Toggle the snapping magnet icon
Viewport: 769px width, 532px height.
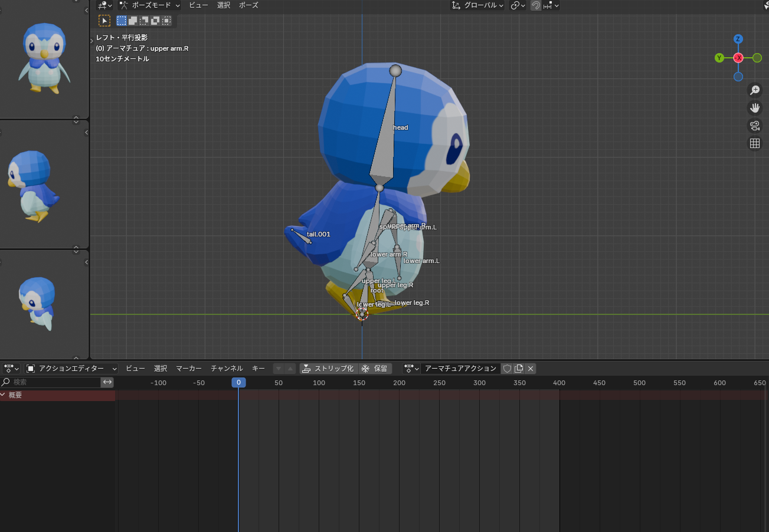click(x=536, y=5)
